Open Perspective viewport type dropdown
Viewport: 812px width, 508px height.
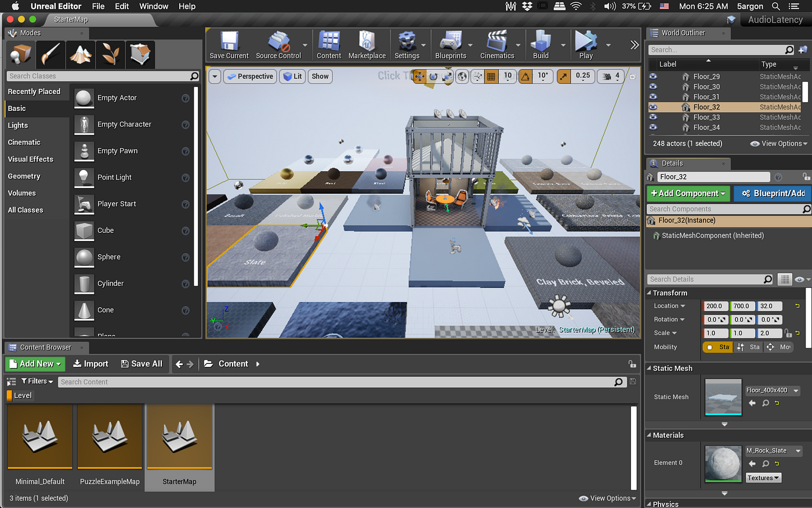[250, 76]
